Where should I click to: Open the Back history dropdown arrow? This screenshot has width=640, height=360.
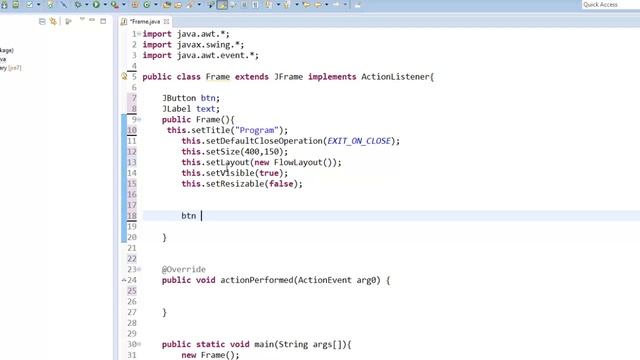tap(327, 4)
